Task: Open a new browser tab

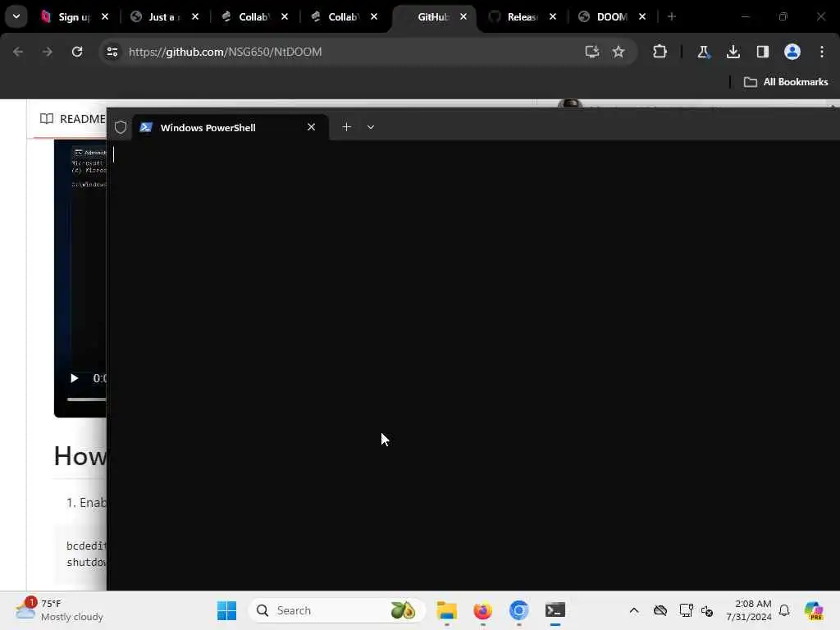Action: pyautogui.click(x=672, y=16)
